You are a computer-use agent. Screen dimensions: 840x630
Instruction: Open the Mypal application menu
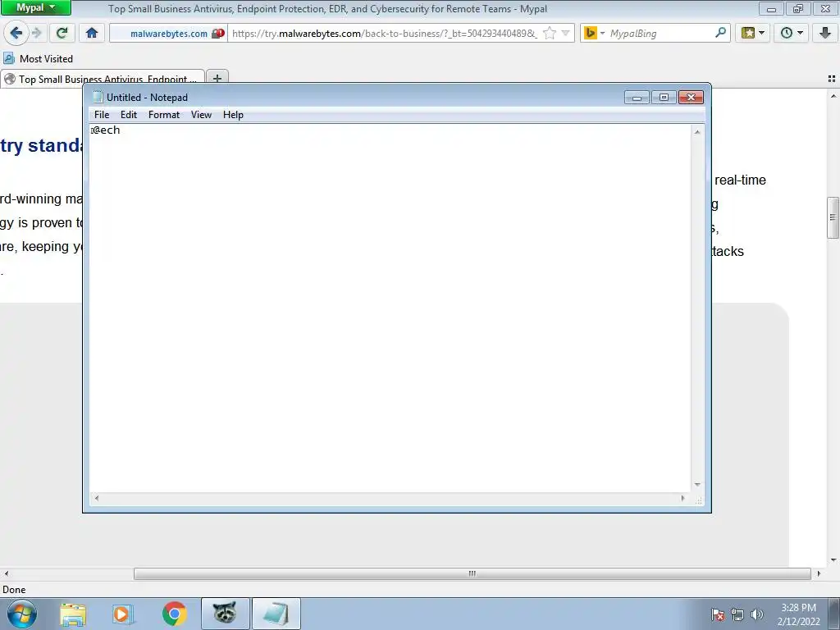(36, 7)
